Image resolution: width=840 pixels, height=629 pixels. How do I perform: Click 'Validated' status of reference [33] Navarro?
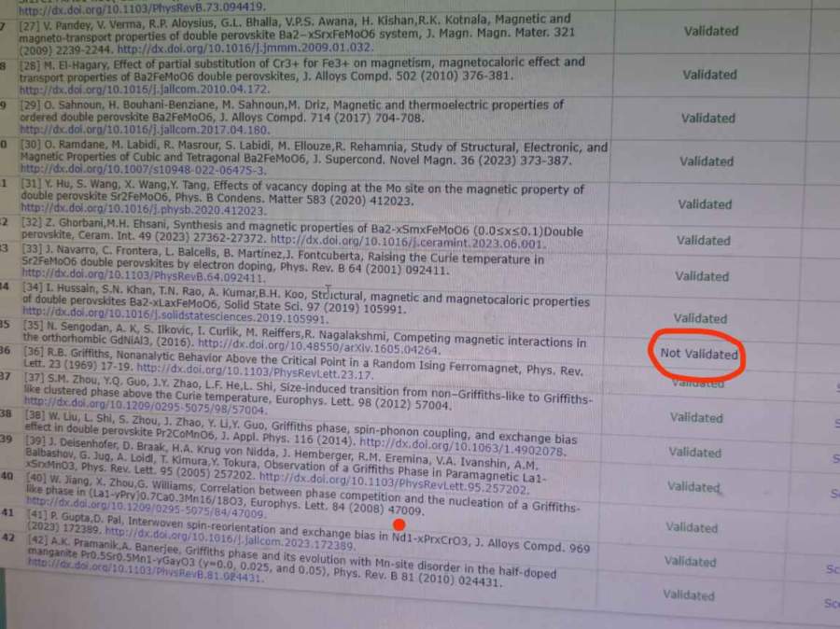(702, 276)
